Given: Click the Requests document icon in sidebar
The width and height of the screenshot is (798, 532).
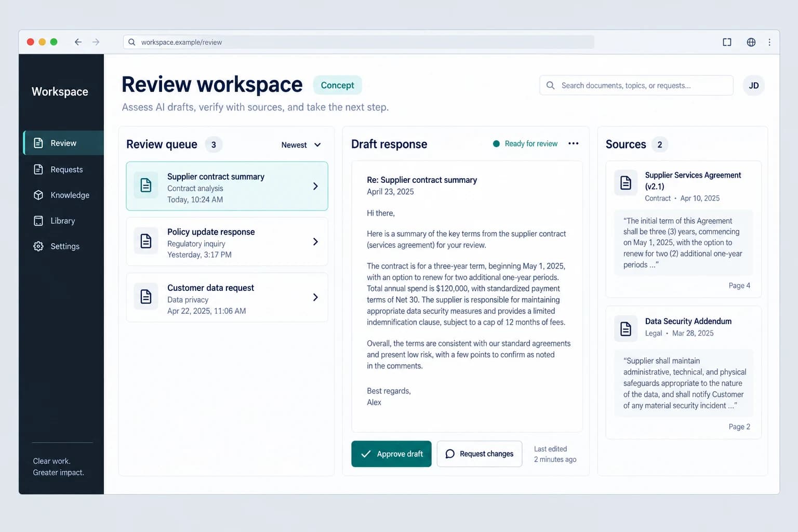Looking at the screenshot, I should pyautogui.click(x=38, y=169).
